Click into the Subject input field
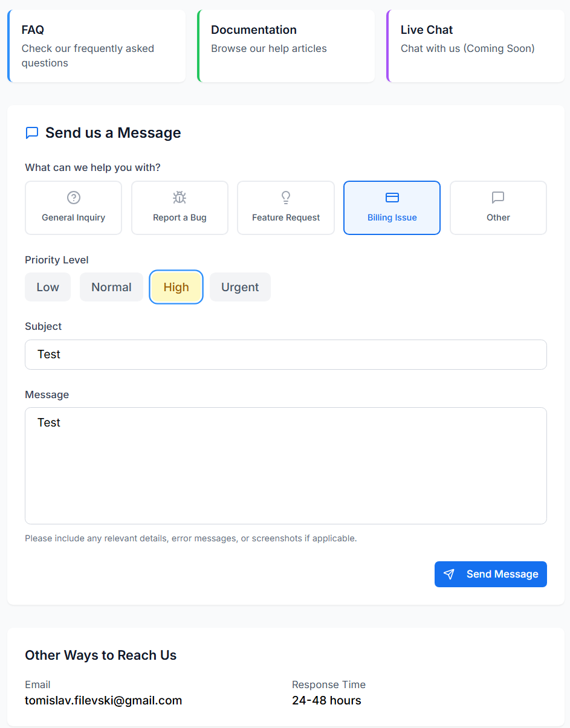This screenshot has height=728, width=570. click(286, 355)
